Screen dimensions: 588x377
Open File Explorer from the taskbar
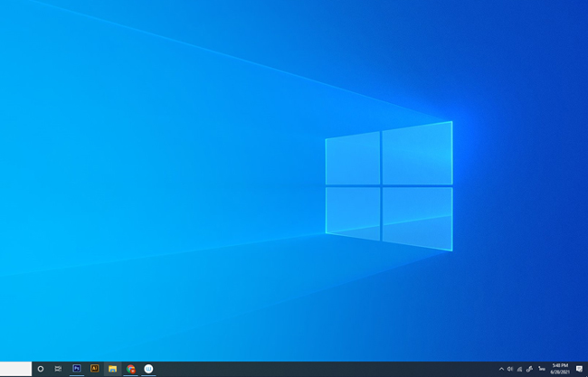pyautogui.click(x=112, y=369)
